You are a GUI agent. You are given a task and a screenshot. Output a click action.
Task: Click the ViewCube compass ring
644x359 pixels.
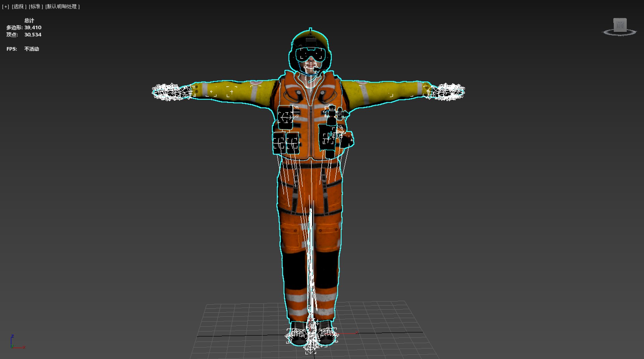620,33
